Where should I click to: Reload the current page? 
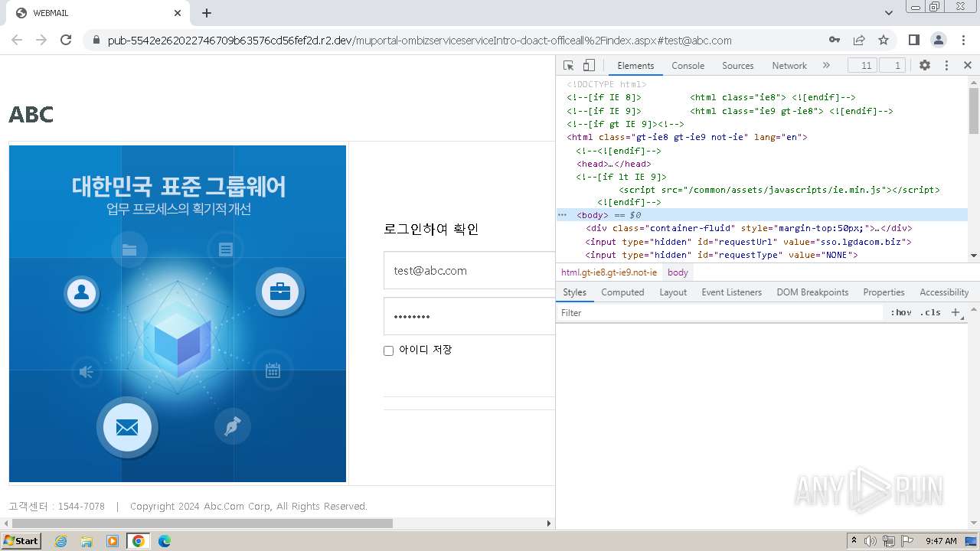66,40
